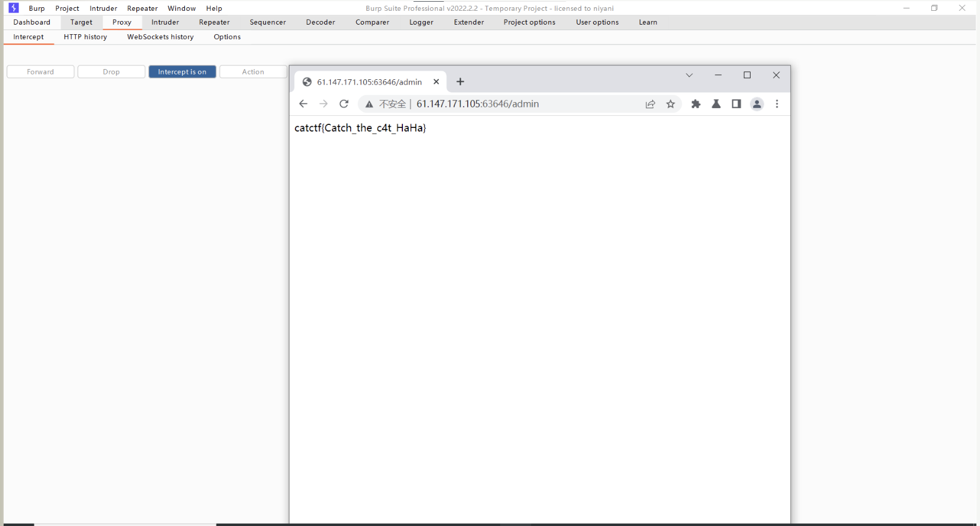The width and height of the screenshot is (980, 526).
Task: Click the flask labs icon in browser
Action: click(716, 104)
